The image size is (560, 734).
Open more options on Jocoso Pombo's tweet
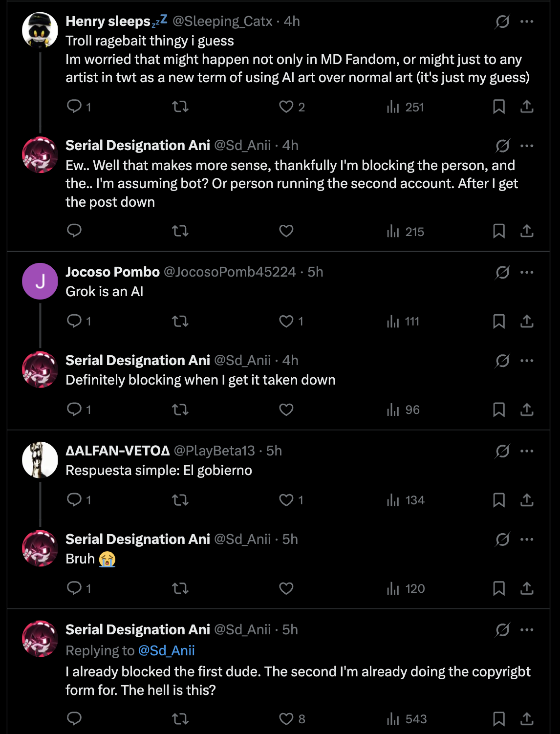point(527,272)
